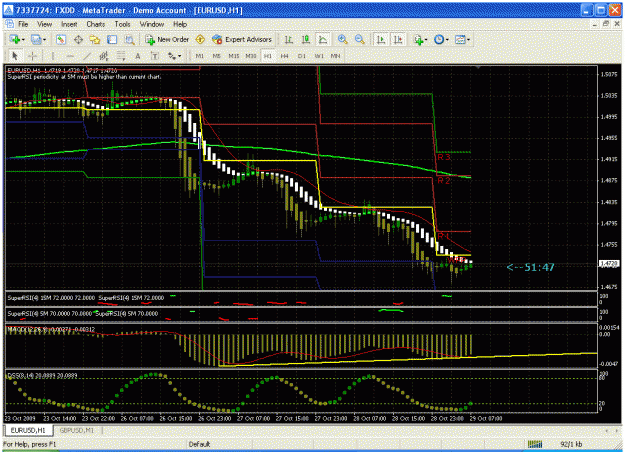Select the line chart mode icon
The image size is (625, 452).
pyautogui.click(x=323, y=39)
